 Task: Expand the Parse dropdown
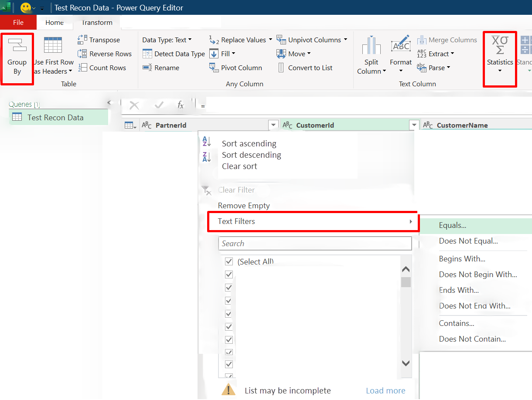(x=433, y=68)
